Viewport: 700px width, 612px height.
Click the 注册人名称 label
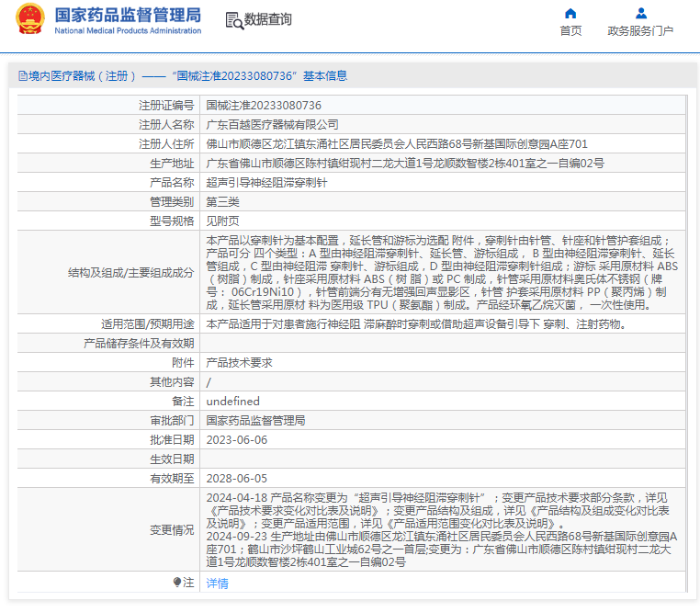pyautogui.click(x=166, y=125)
